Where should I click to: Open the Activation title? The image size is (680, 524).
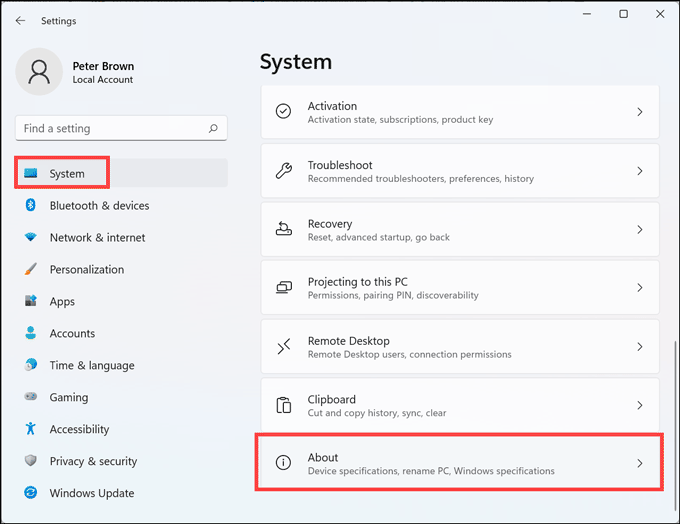click(332, 106)
